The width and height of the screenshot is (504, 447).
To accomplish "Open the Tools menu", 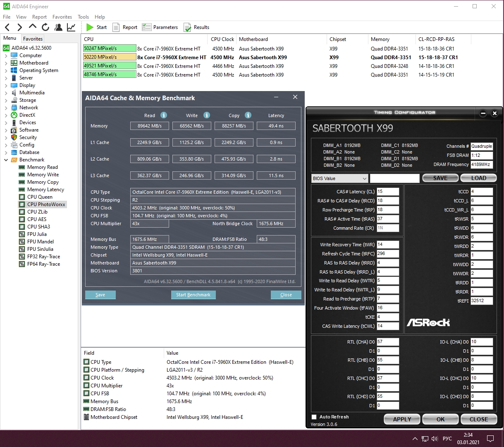I will pyautogui.click(x=83, y=17).
